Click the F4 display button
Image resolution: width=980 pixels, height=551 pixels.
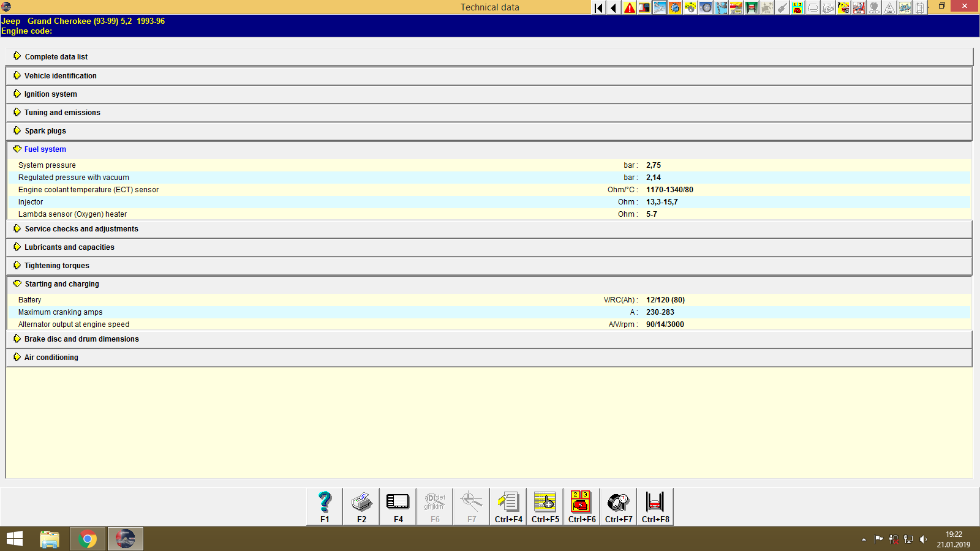[x=398, y=506]
